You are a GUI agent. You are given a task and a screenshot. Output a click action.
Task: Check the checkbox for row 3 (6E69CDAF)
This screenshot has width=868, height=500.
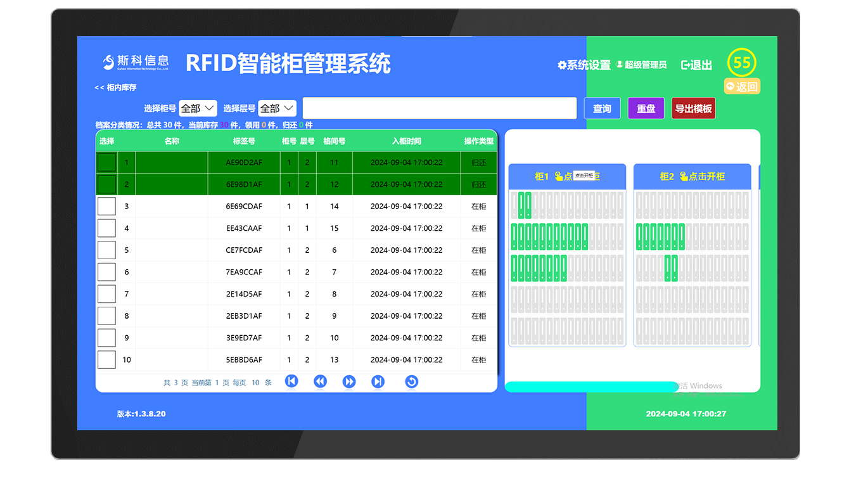pyautogui.click(x=106, y=205)
